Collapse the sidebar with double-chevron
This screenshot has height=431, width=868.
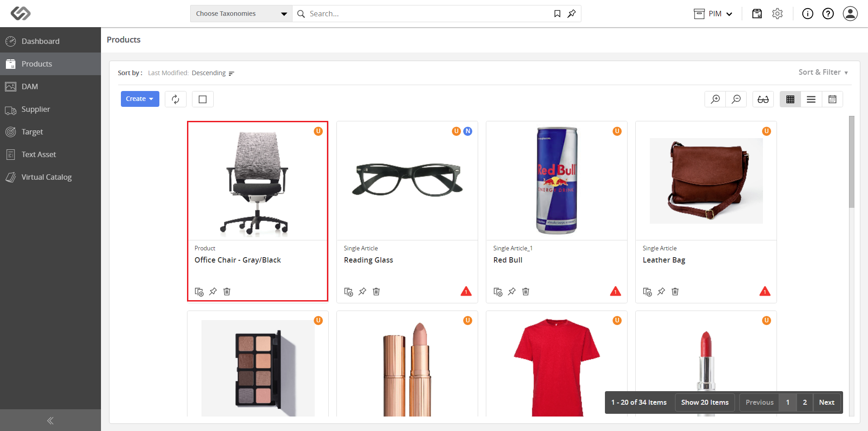[x=50, y=421]
